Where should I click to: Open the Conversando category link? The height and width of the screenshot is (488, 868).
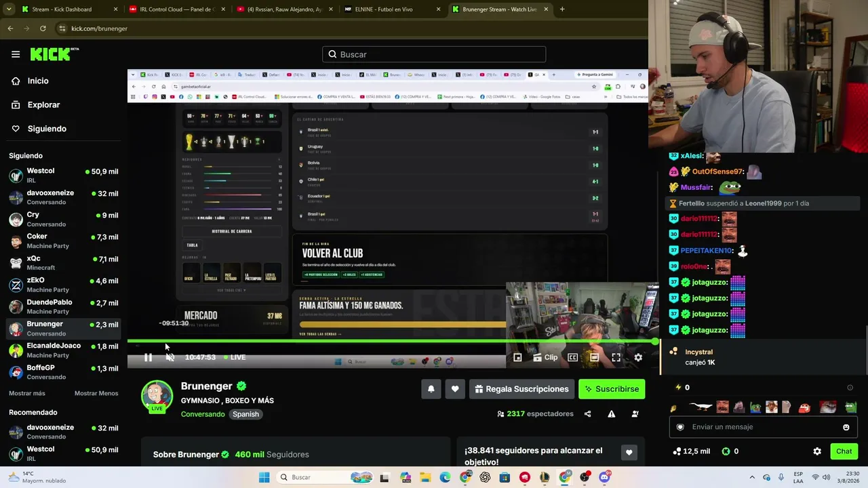click(x=203, y=414)
